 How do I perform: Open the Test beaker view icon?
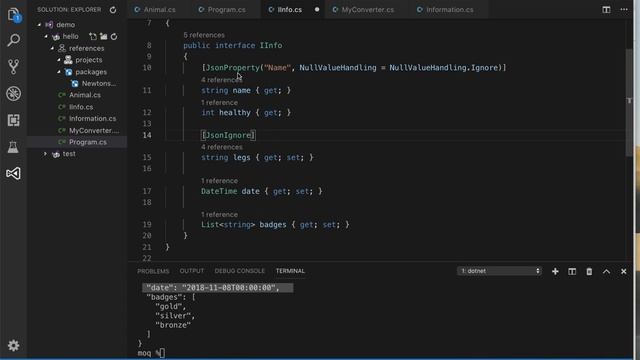[x=13, y=147]
